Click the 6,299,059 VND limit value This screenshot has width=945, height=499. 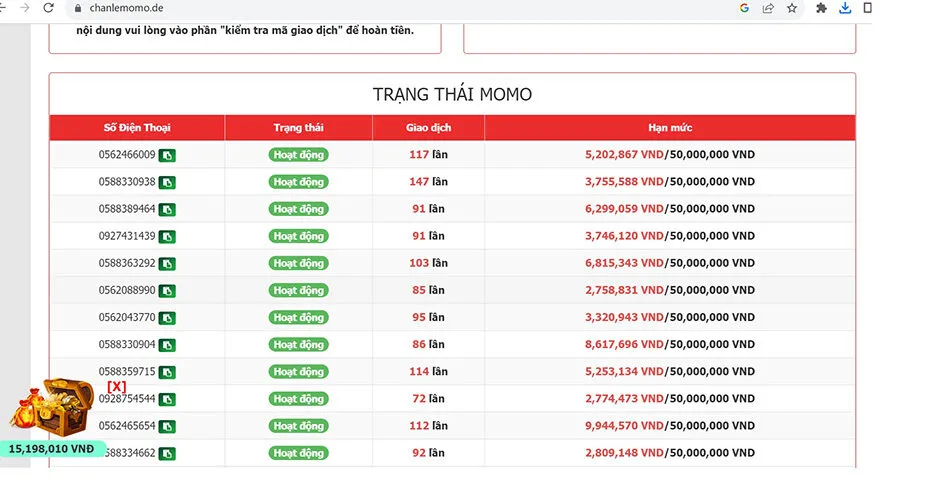point(624,209)
